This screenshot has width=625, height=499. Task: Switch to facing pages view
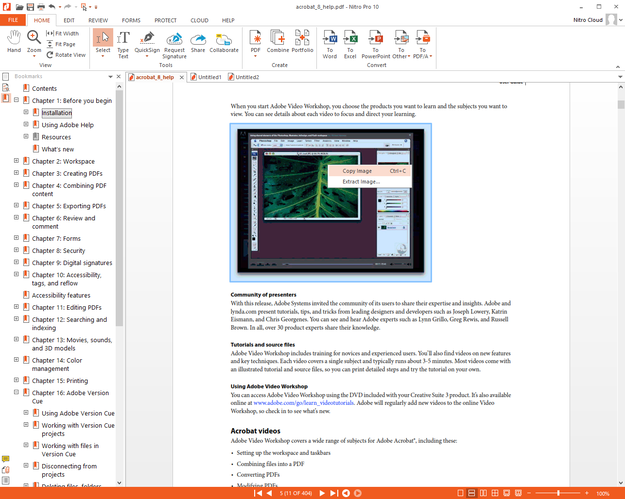(483, 493)
